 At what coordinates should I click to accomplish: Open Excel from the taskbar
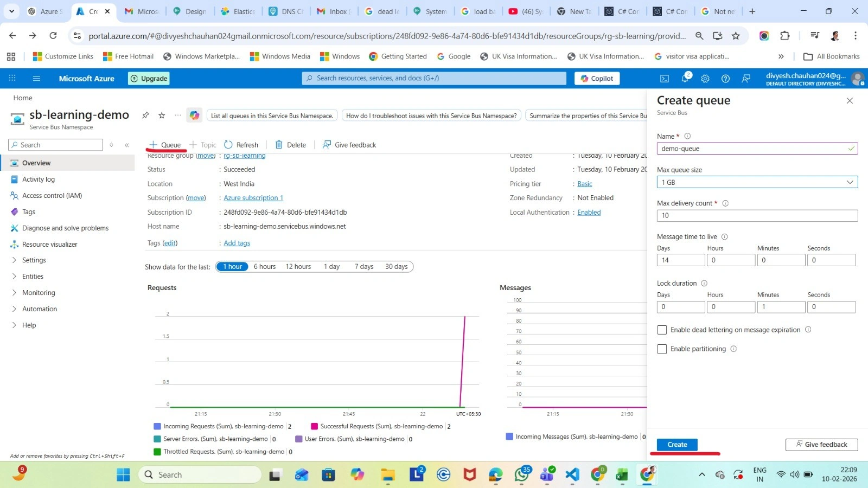tap(622, 475)
